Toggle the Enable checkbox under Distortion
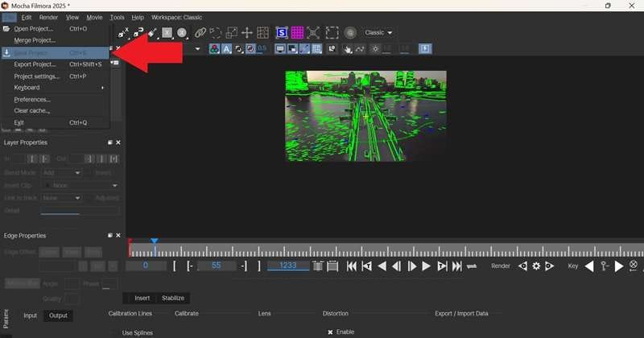 pos(330,332)
